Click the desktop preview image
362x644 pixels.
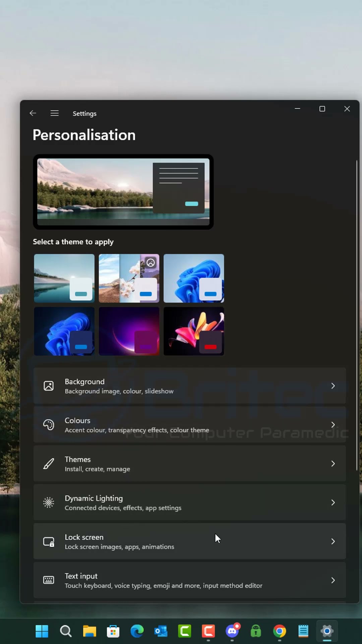tap(123, 192)
